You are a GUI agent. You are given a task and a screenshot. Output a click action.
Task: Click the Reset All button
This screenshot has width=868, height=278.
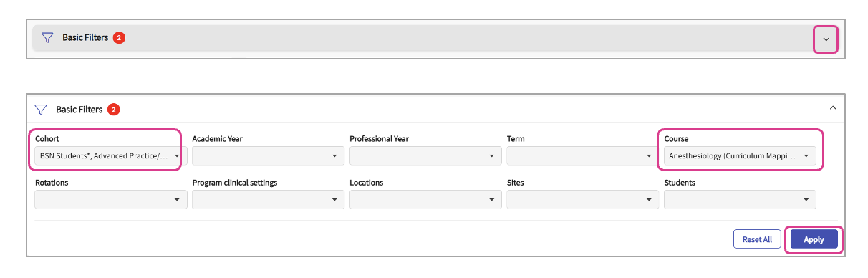pyautogui.click(x=757, y=239)
